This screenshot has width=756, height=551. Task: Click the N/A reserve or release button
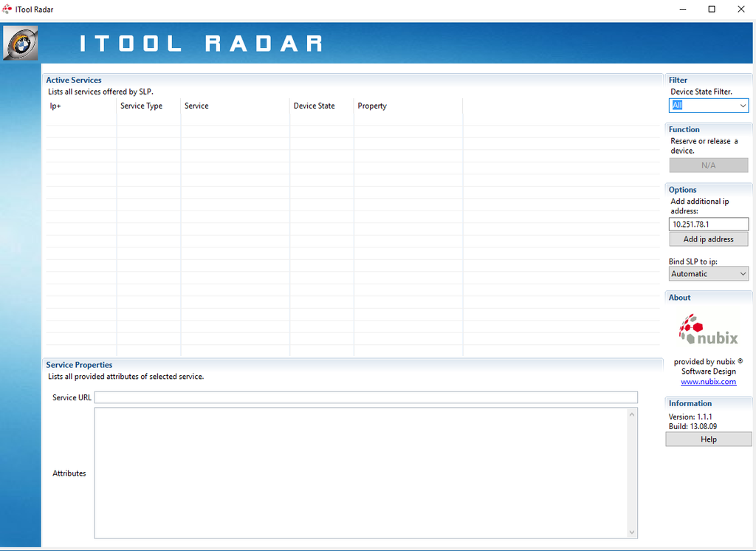(708, 165)
